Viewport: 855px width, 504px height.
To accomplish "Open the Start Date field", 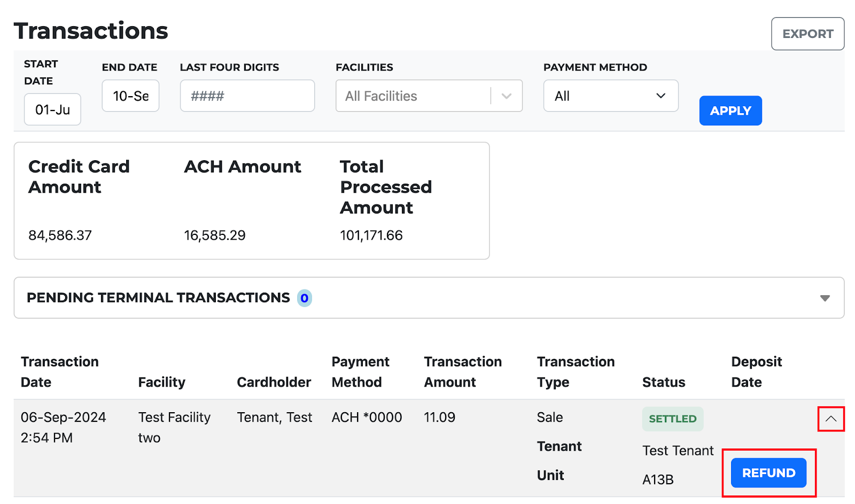I will coord(52,109).
